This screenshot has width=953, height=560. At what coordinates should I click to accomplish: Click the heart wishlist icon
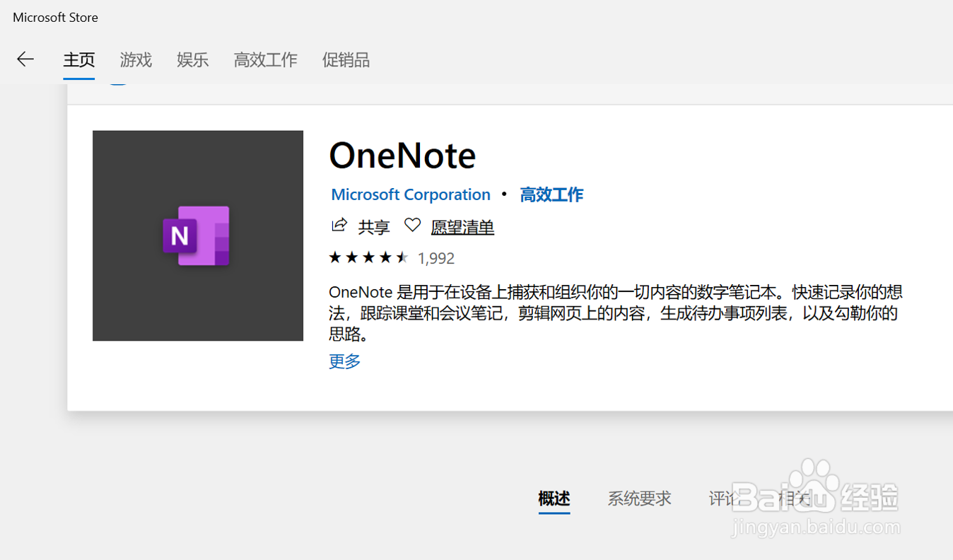click(x=412, y=226)
